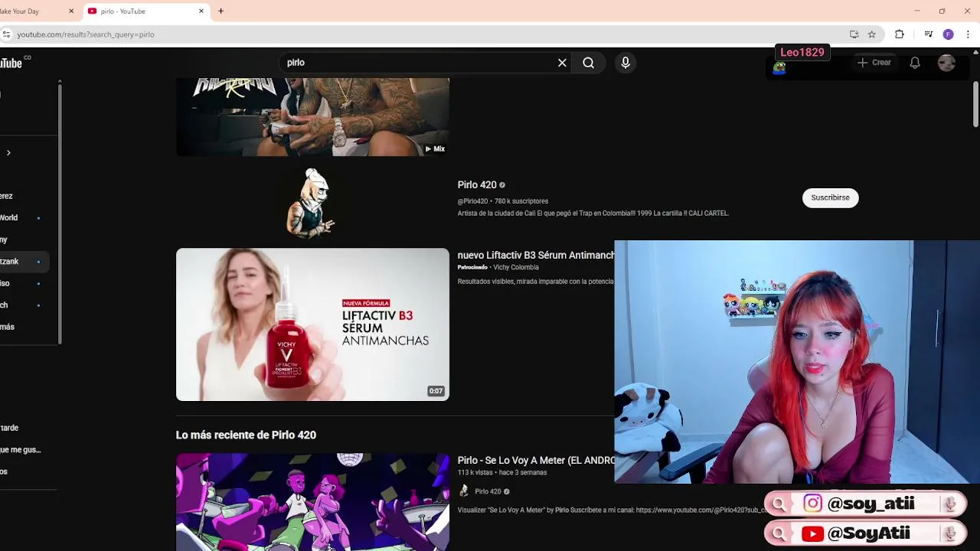Open the 'iso' subscription in sidebar

(x=21, y=283)
